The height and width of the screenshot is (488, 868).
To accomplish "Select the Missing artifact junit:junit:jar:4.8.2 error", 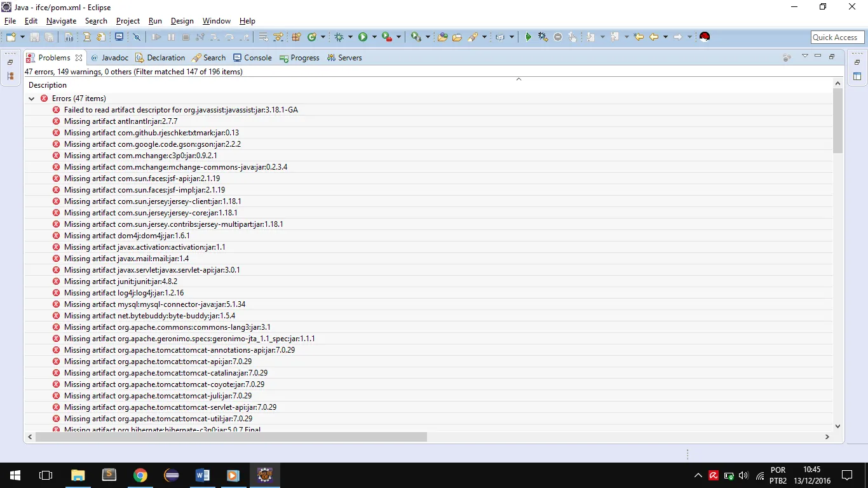I will (x=120, y=281).
